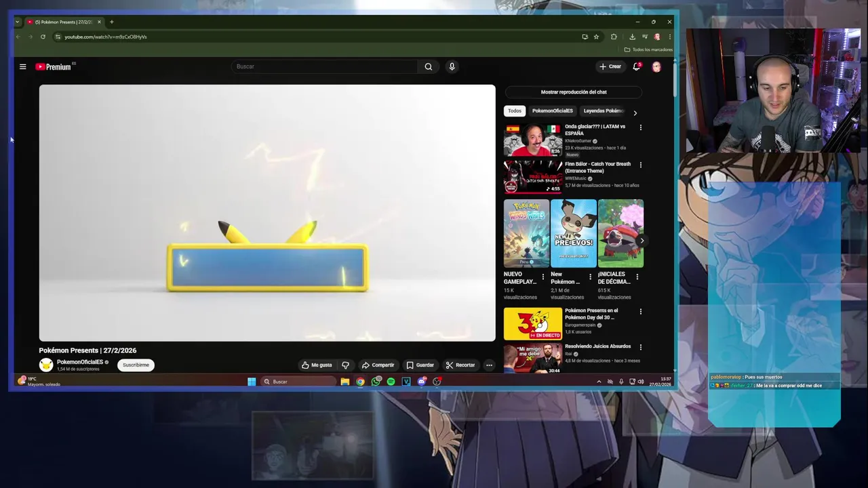Viewport: 868px width, 488px height.
Task: Show more filter chips with right arrow
Action: coord(635,113)
